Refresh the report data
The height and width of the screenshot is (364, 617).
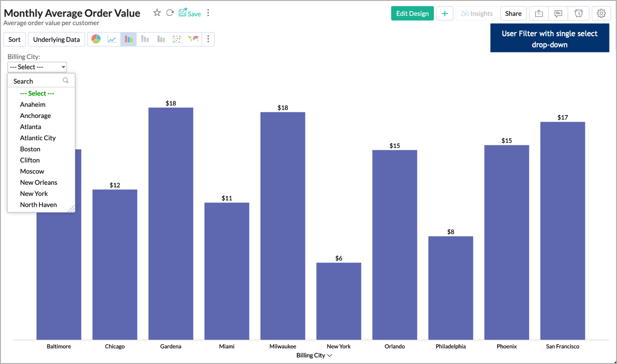click(170, 13)
